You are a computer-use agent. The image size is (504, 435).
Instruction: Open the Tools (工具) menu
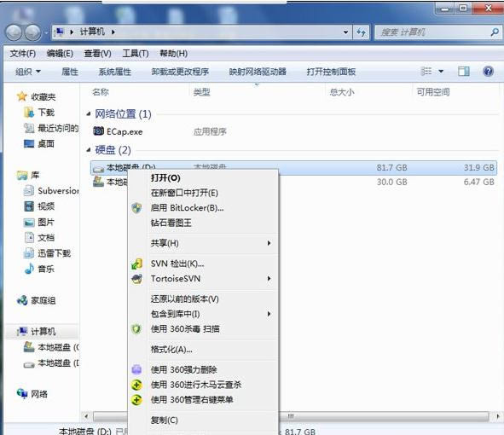(x=136, y=54)
